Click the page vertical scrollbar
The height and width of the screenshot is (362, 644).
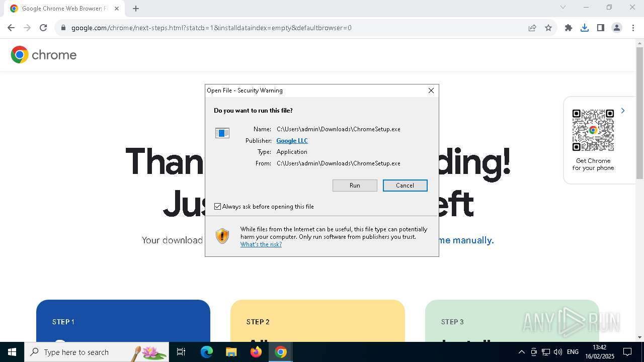tap(639, 113)
